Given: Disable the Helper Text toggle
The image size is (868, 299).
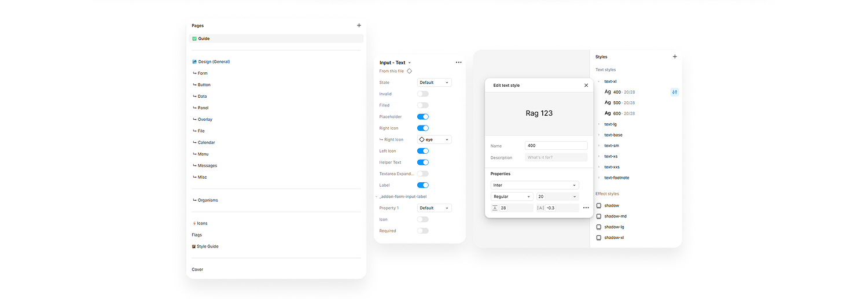Looking at the screenshot, I should pyautogui.click(x=422, y=163).
